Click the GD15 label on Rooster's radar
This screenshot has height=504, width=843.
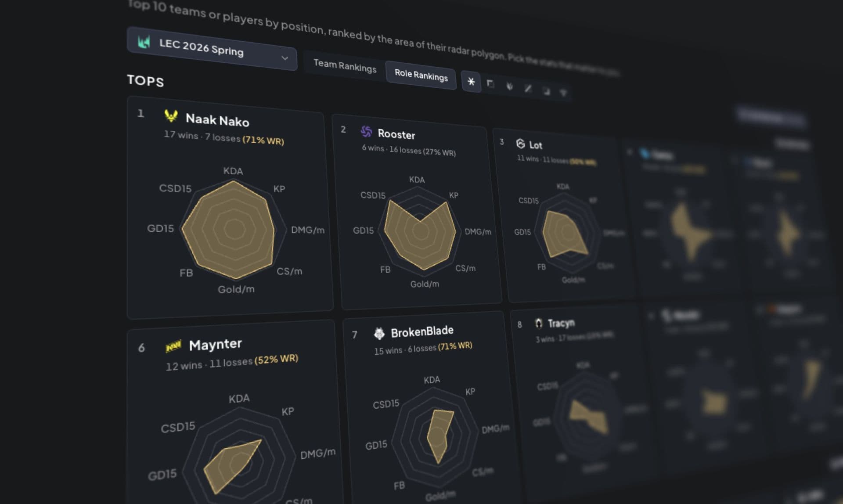[x=363, y=230]
